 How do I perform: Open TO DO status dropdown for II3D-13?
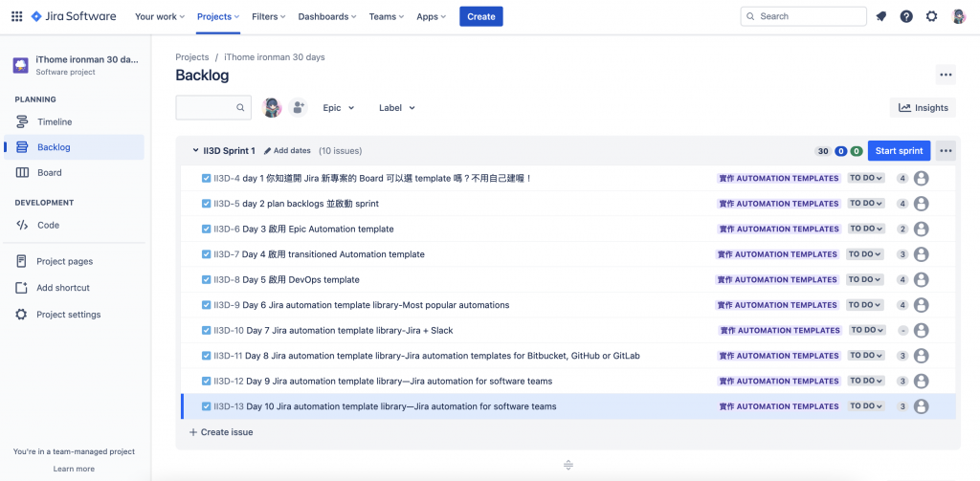(x=865, y=406)
